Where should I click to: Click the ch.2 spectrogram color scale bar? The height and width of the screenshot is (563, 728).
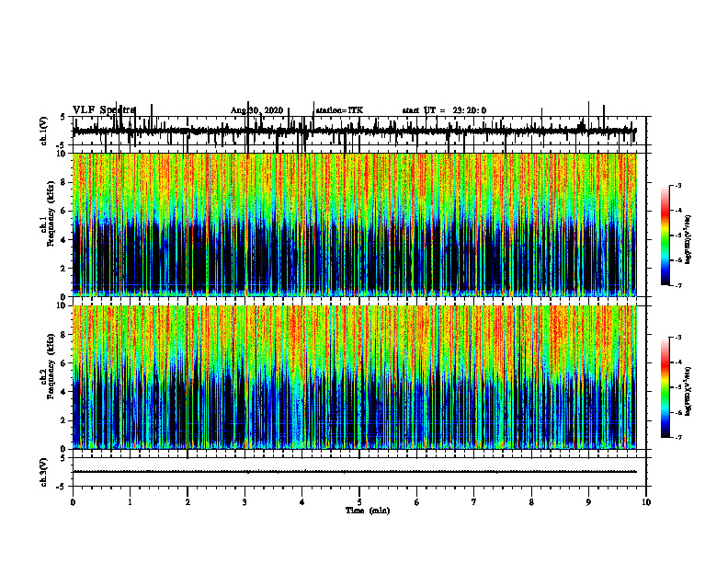point(665,387)
